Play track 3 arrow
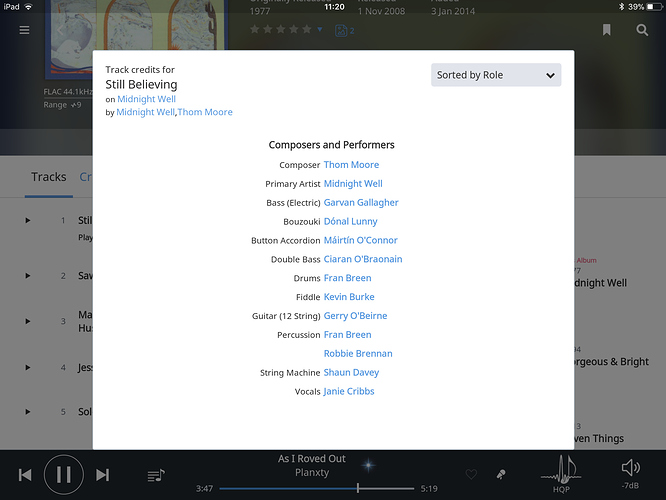This screenshot has width=666, height=500. click(x=28, y=321)
